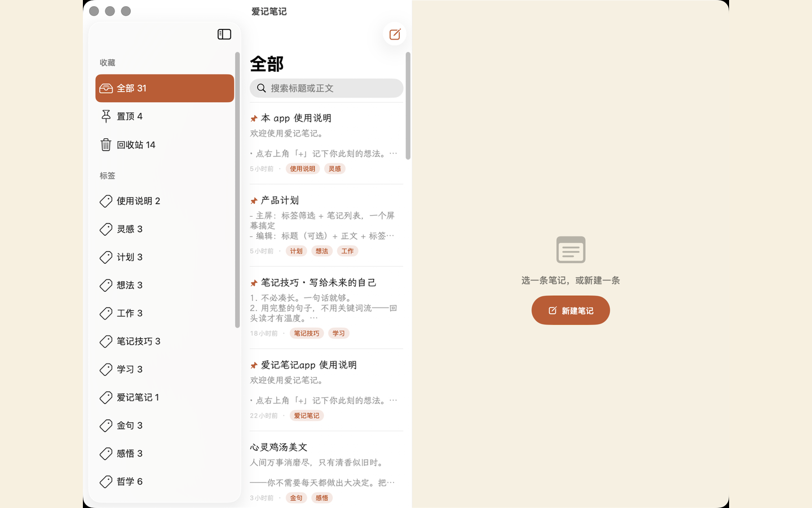
Task: Click the pin icon on 产品计划 note
Action: pos(254,201)
